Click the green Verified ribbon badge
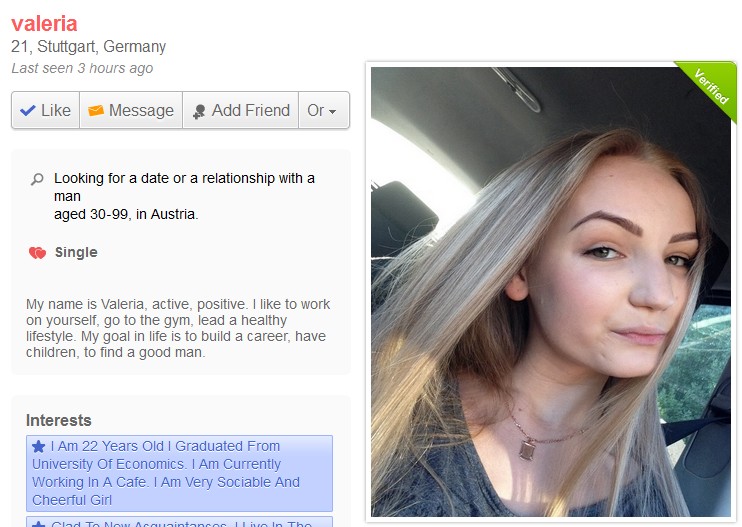This screenshot has height=527, width=742. tap(708, 89)
